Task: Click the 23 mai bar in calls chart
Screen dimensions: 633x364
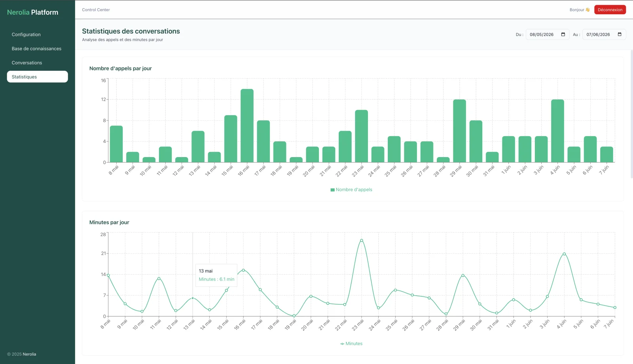Action: tap(361, 136)
